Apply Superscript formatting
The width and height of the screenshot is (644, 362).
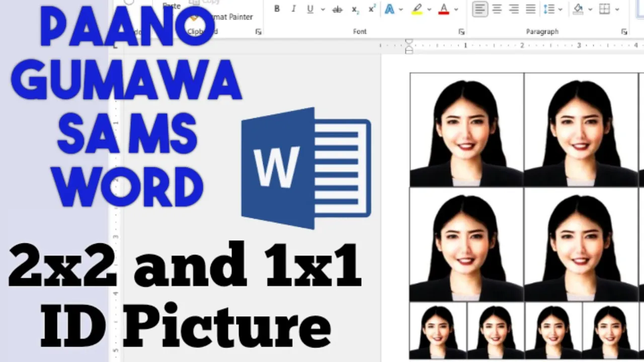372,9
